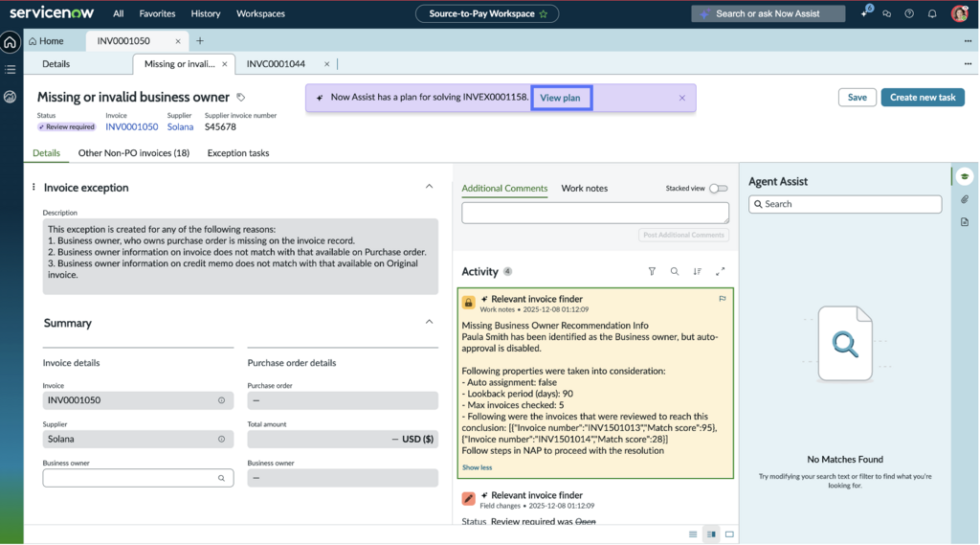Open the user profile avatar
This screenshot has width=980, height=545.
click(959, 13)
